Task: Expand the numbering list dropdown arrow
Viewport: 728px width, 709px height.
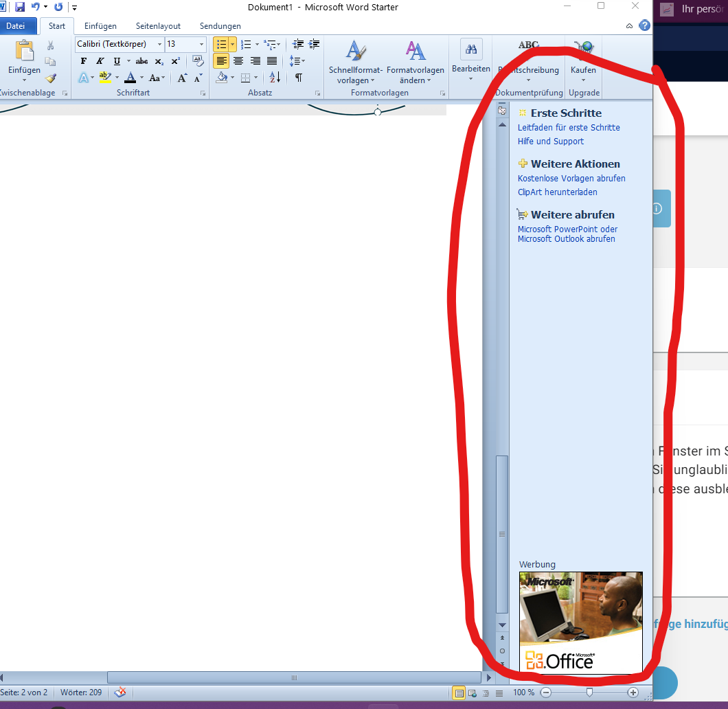Action: click(256, 44)
